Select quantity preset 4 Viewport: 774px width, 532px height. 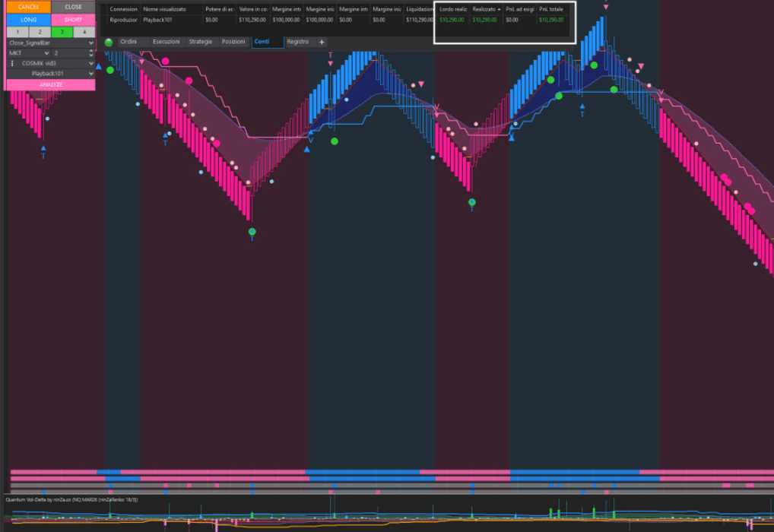click(84, 32)
